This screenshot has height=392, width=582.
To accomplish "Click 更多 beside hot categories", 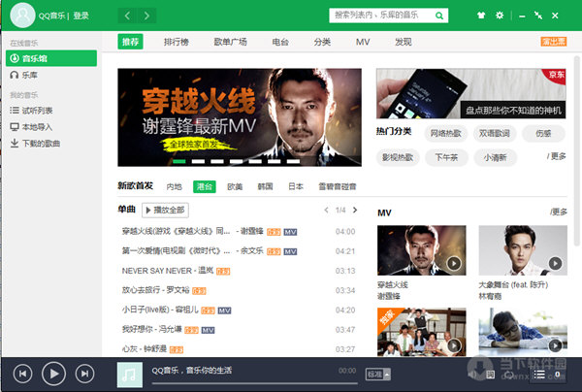I will coord(557,156).
